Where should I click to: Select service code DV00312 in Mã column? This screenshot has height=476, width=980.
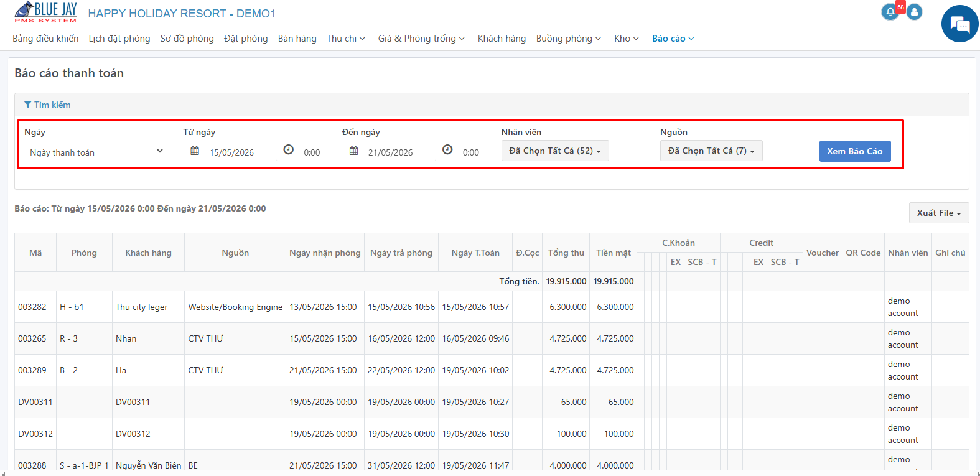click(x=35, y=434)
